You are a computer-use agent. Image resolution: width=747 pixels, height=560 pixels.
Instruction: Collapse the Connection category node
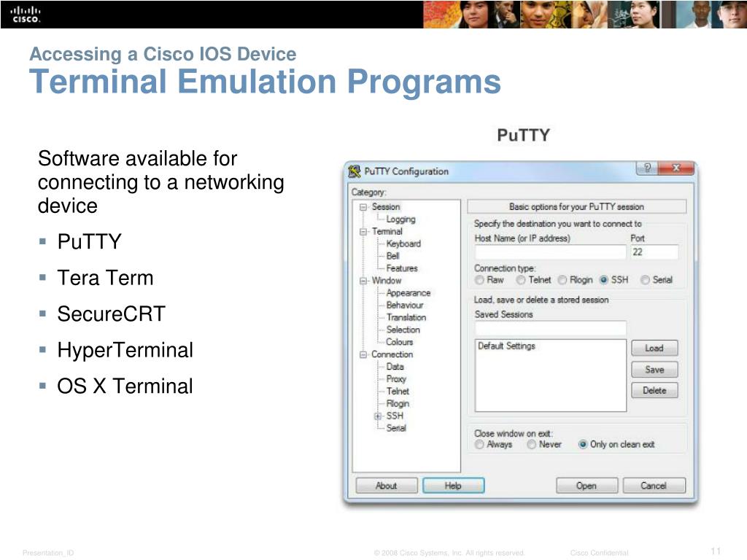(x=363, y=355)
